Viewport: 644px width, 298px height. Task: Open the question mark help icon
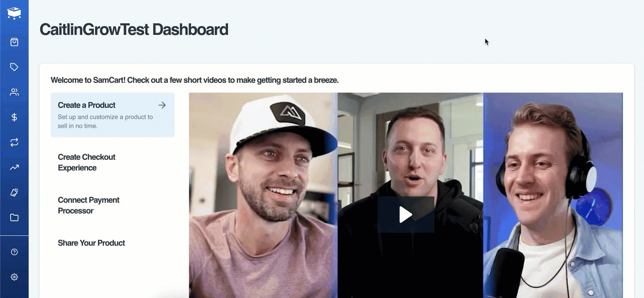[14, 252]
